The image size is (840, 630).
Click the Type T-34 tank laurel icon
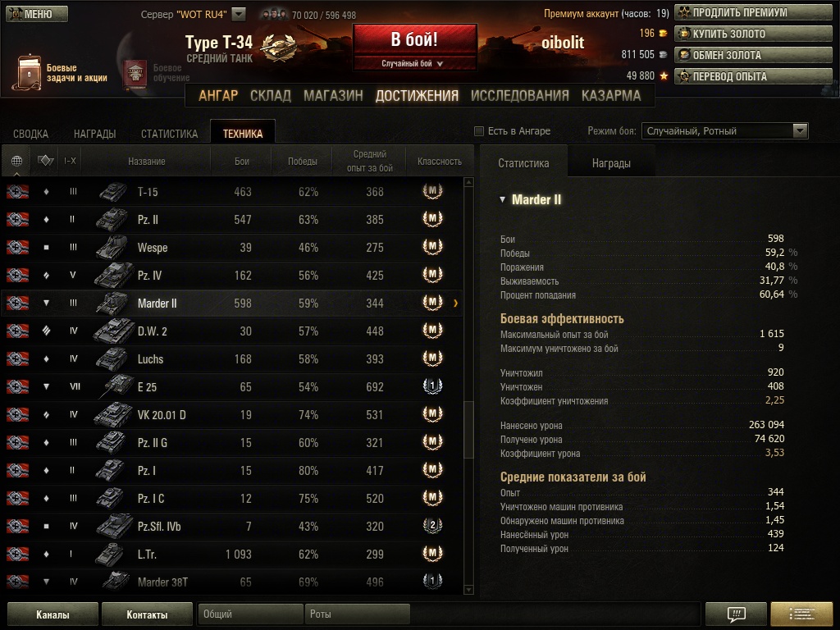pyautogui.click(x=278, y=47)
